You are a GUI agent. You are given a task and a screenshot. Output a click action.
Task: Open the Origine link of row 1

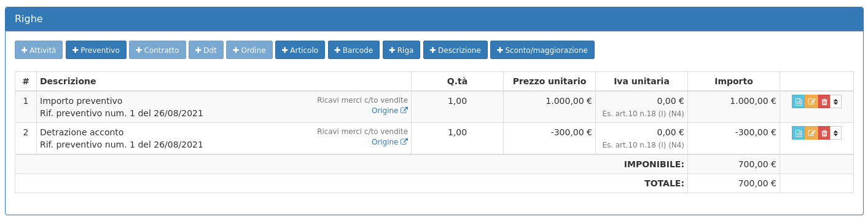click(389, 111)
